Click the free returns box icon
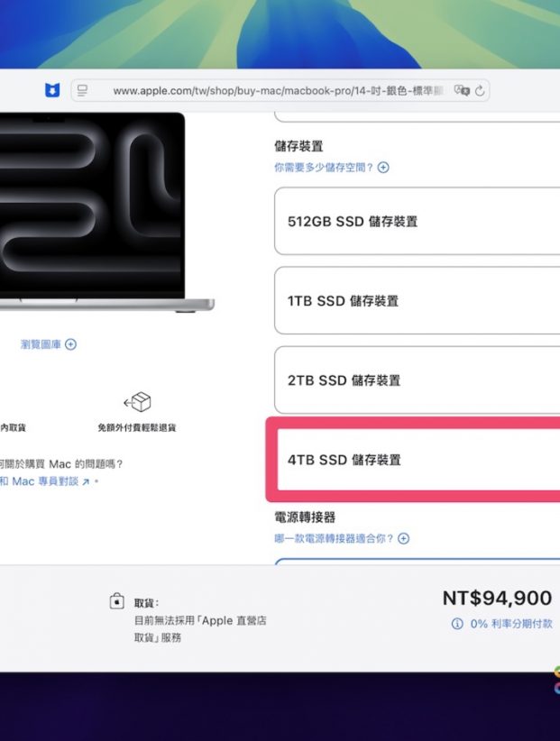The width and height of the screenshot is (560, 741). (x=137, y=402)
